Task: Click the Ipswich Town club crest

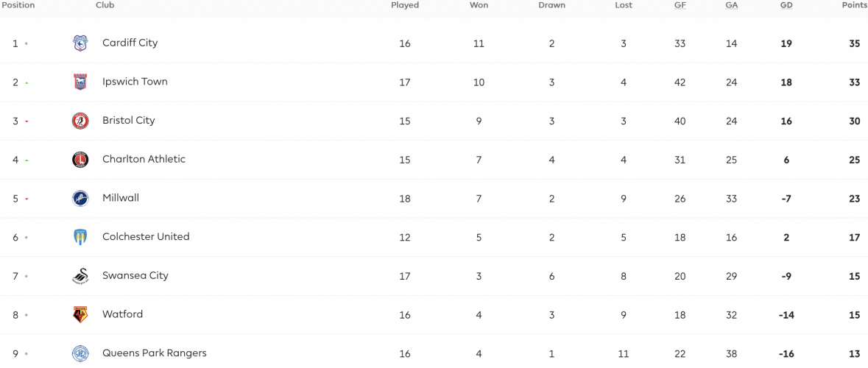Action: coord(80,82)
